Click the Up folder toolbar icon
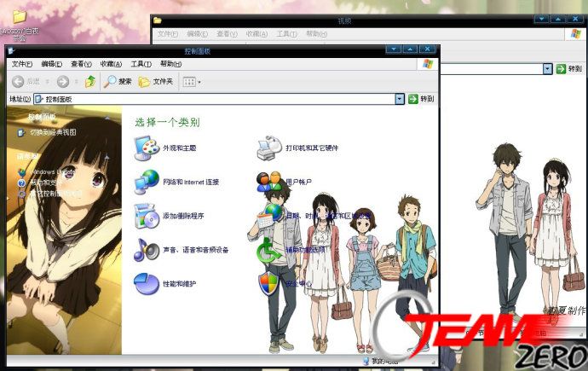Image resolution: width=588 pixels, height=371 pixels. 90,81
